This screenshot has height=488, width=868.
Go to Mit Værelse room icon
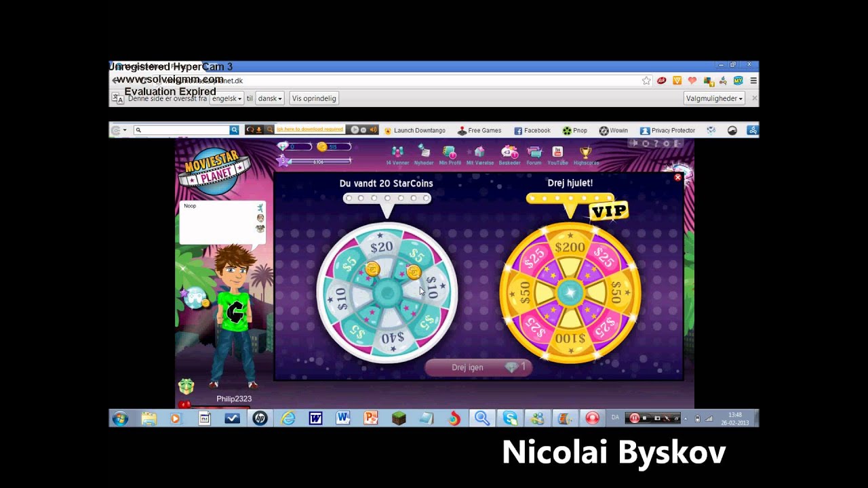click(x=479, y=155)
